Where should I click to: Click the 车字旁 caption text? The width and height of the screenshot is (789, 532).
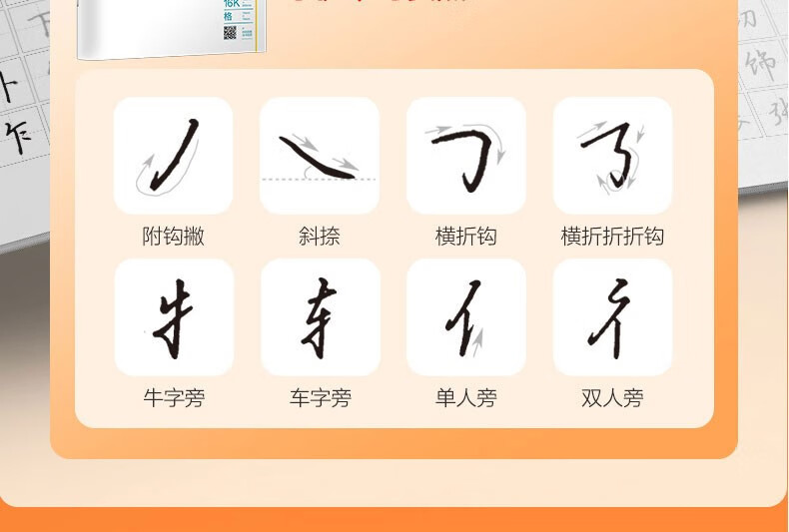320,397
